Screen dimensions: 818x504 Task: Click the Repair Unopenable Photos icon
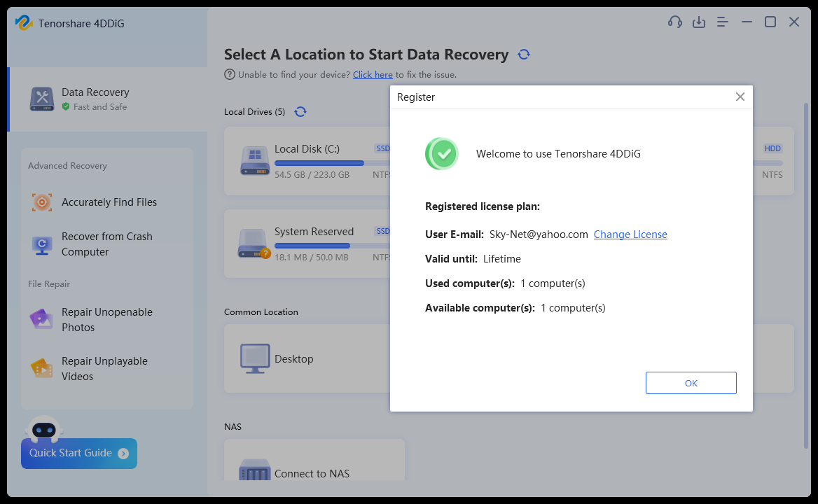click(41, 319)
